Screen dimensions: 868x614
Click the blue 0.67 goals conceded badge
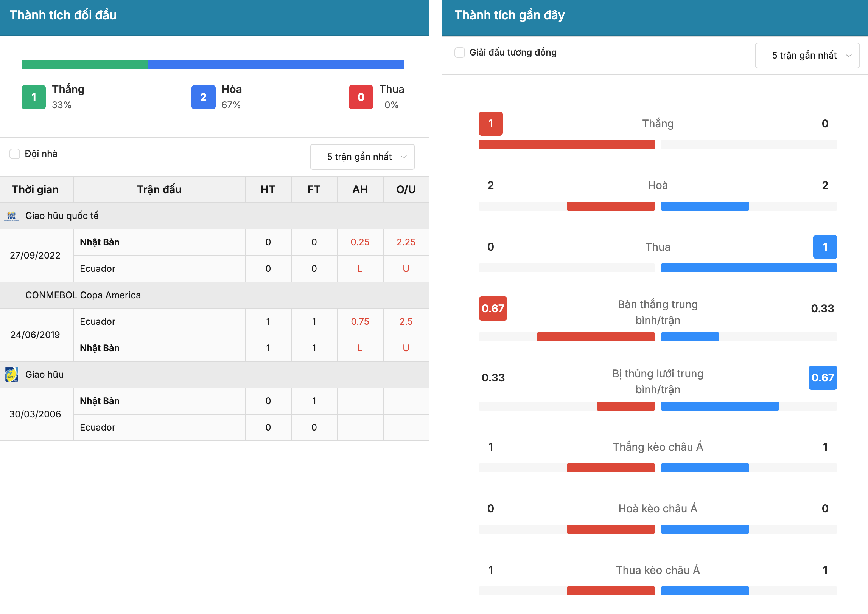(x=823, y=378)
